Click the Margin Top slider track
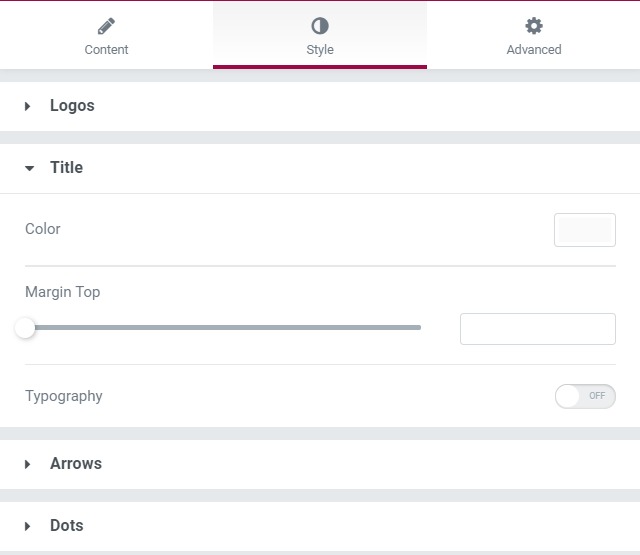Screen dimensions: 640x555 (x=223, y=327)
